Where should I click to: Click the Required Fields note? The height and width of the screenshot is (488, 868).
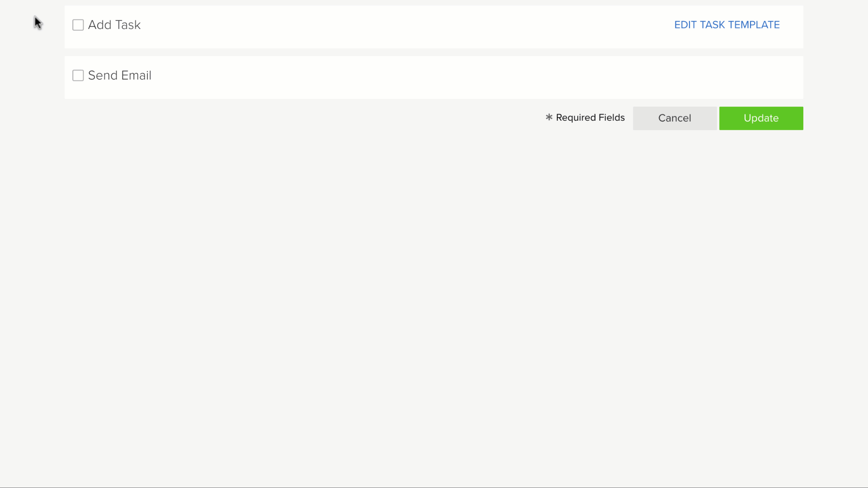pyautogui.click(x=585, y=117)
